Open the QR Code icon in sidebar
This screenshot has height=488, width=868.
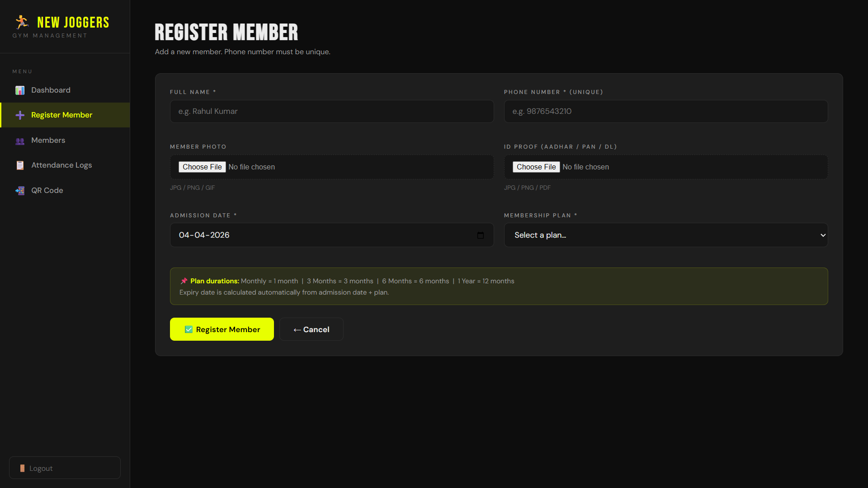pos(20,190)
